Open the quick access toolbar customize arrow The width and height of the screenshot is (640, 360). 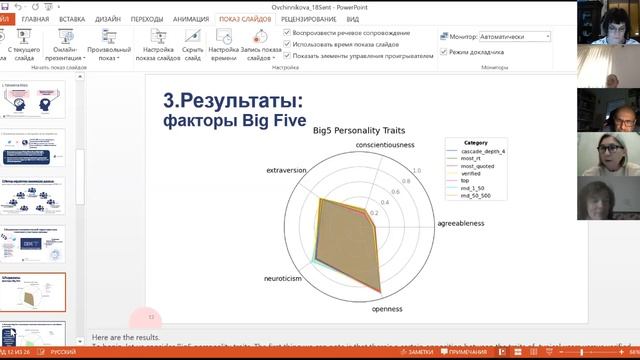[59, 7]
